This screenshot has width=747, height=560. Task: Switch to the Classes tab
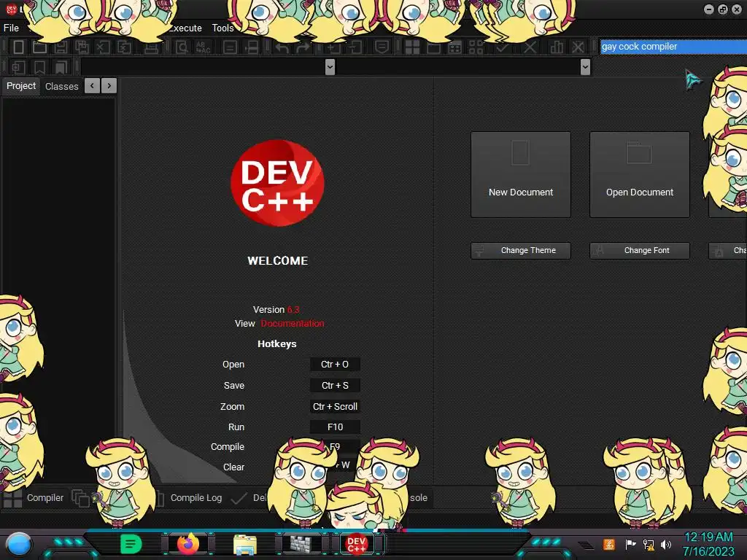click(x=62, y=86)
